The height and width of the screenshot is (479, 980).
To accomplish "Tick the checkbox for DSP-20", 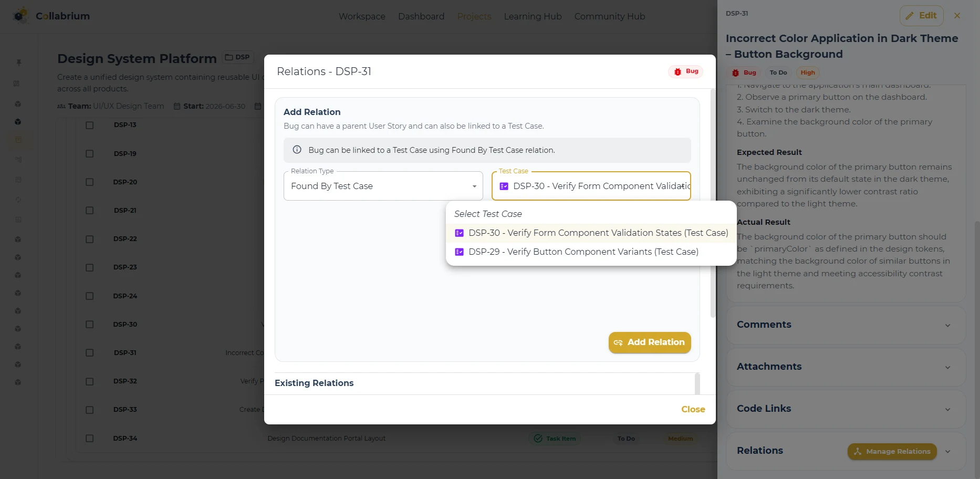I will (x=90, y=182).
